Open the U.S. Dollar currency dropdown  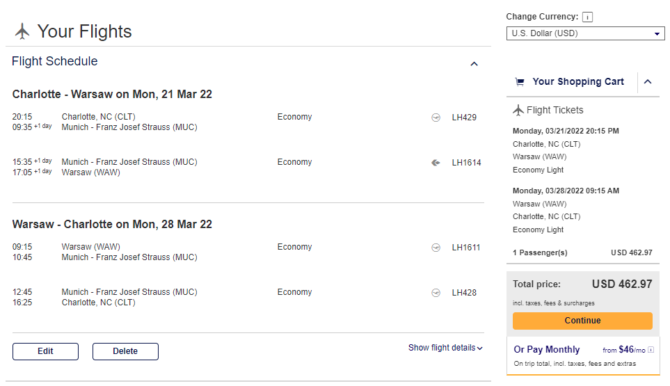click(585, 33)
